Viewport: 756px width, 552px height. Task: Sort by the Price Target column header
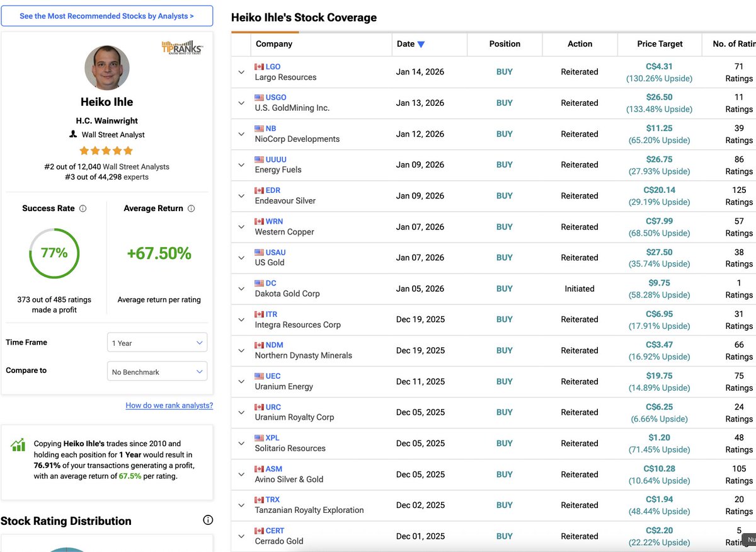click(x=660, y=44)
